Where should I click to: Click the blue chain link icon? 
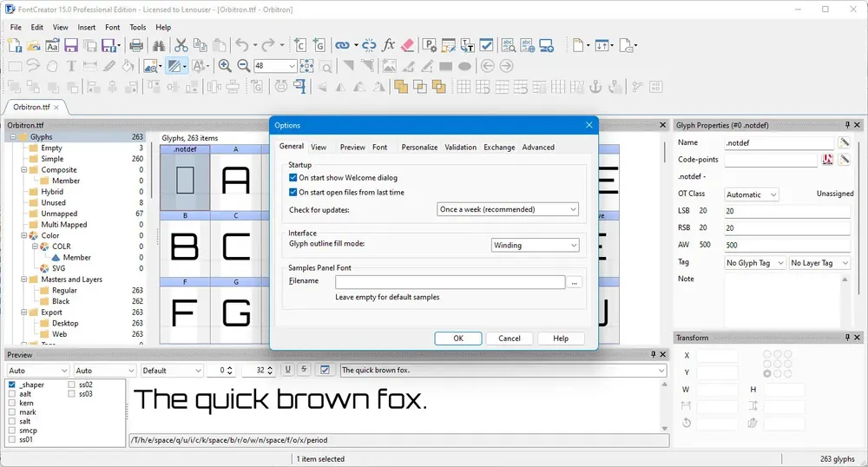(x=343, y=45)
